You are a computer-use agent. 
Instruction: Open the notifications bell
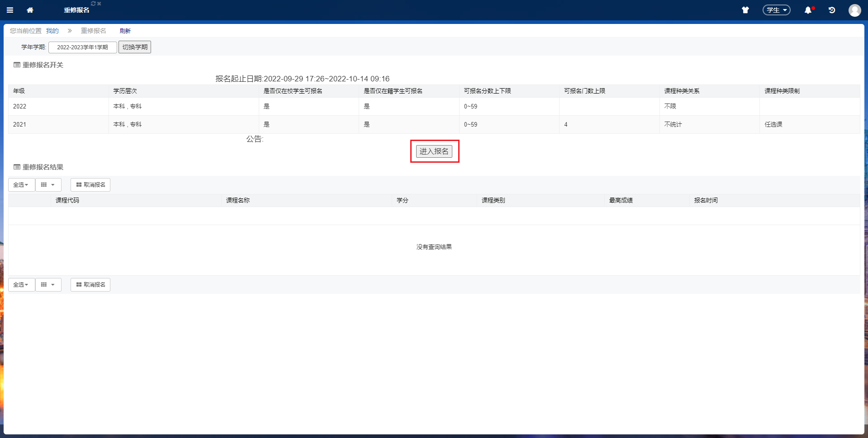pyautogui.click(x=808, y=10)
